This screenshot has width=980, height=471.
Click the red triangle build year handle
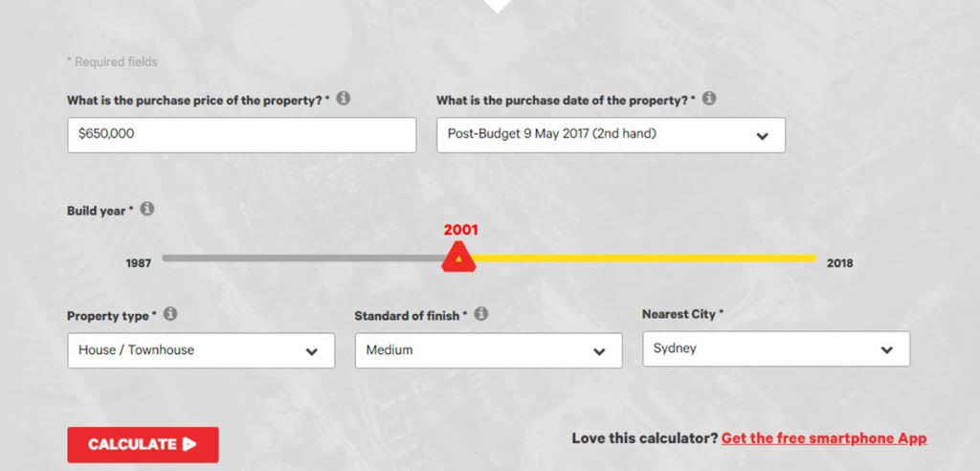click(458, 258)
